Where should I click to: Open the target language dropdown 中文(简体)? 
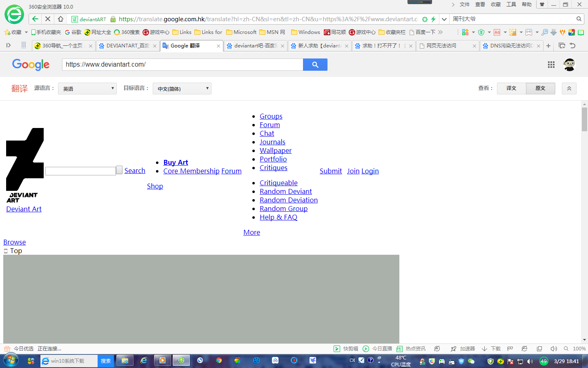point(182,88)
